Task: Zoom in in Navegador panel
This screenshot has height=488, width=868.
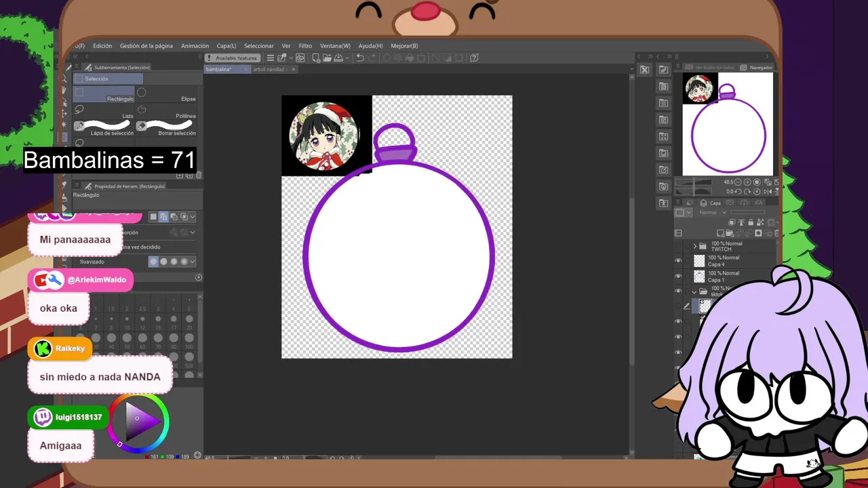Action: pyautogui.click(x=747, y=182)
